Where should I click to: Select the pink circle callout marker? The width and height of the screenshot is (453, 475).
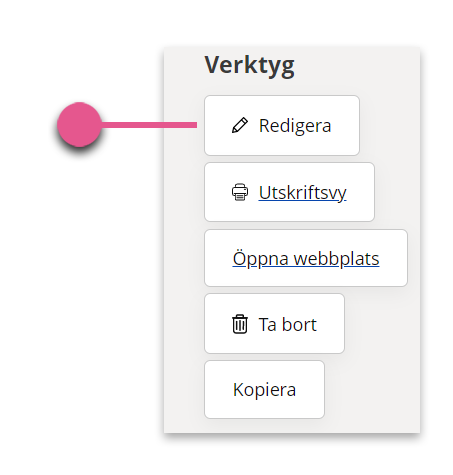click(79, 125)
